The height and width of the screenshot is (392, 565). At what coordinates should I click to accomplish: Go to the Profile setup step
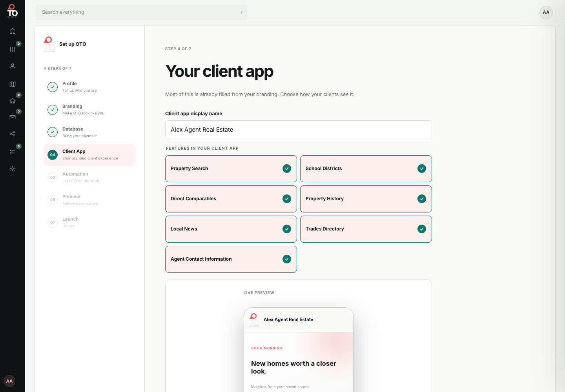[89, 87]
